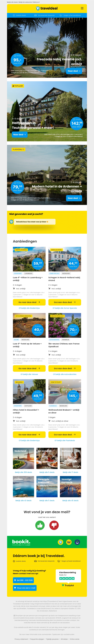94x644 pixels.
Task: Open the hamburger menu icon
Action: coord(82,8)
